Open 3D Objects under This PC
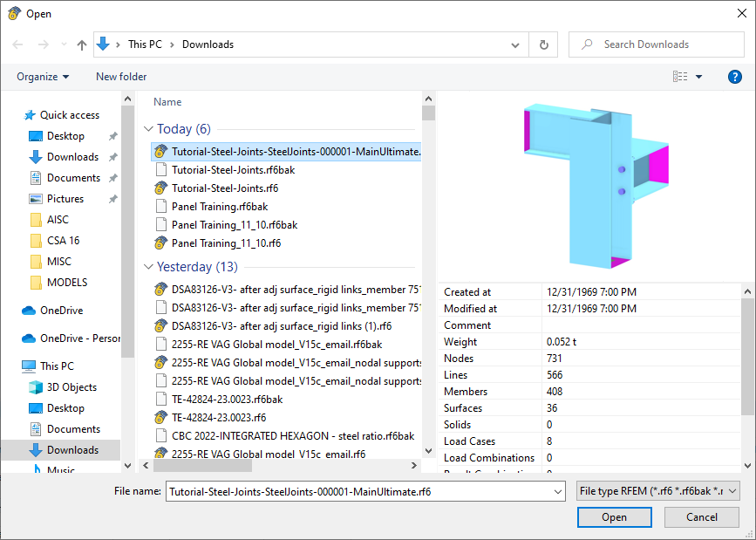Screen dimensions: 756x540 click(x=63, y=387)
